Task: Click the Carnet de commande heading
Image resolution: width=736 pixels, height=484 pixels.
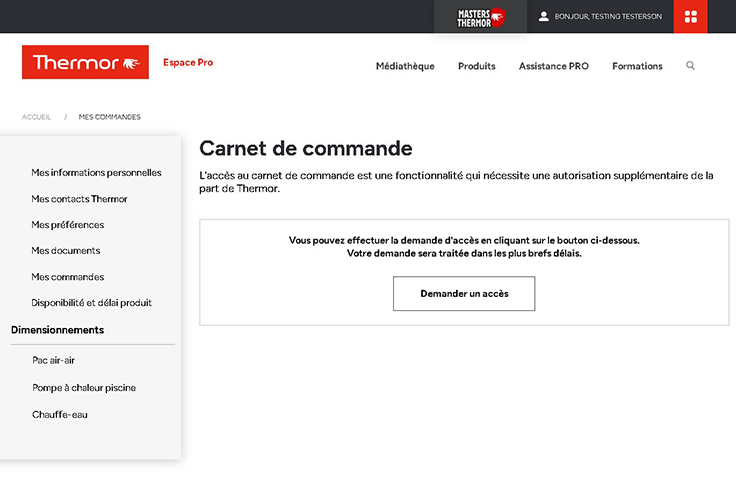Action: [306, 148]
